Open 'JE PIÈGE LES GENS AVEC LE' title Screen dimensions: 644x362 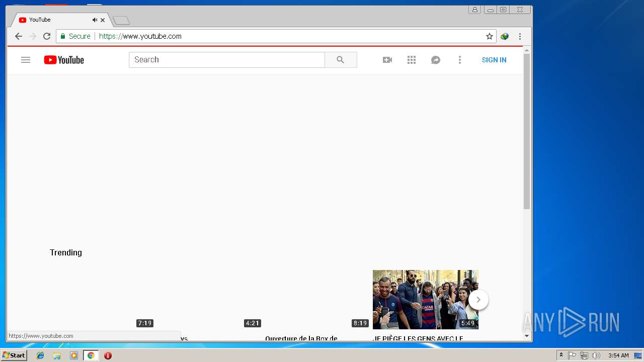click(418, 338)
